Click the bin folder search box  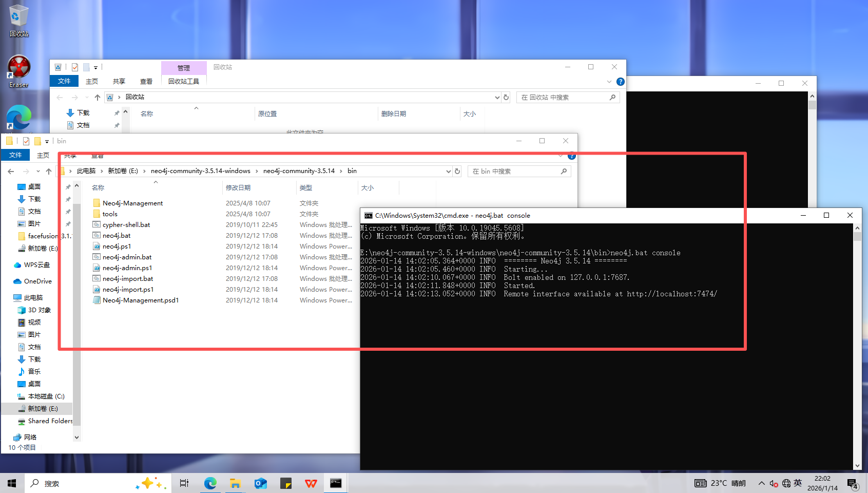coord(519,171)
